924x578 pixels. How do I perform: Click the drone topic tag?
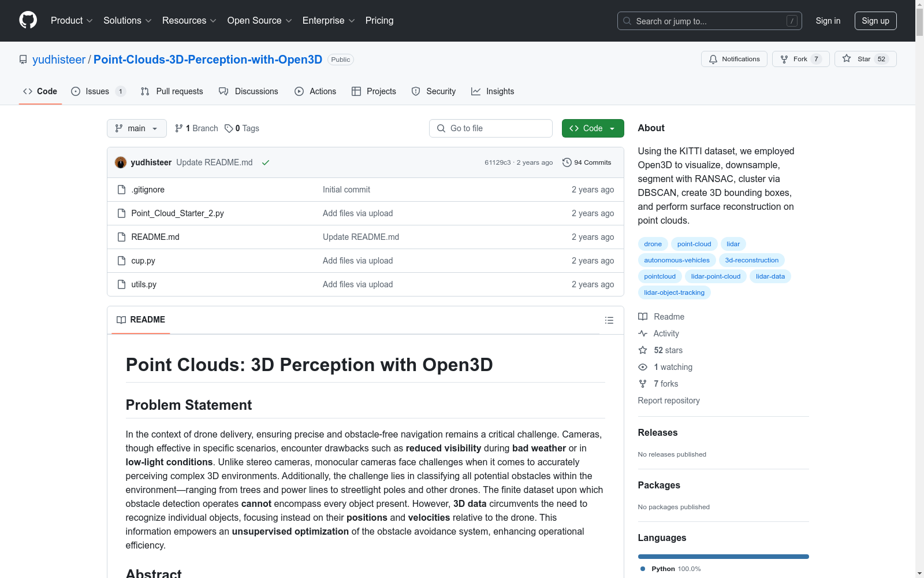653,244
